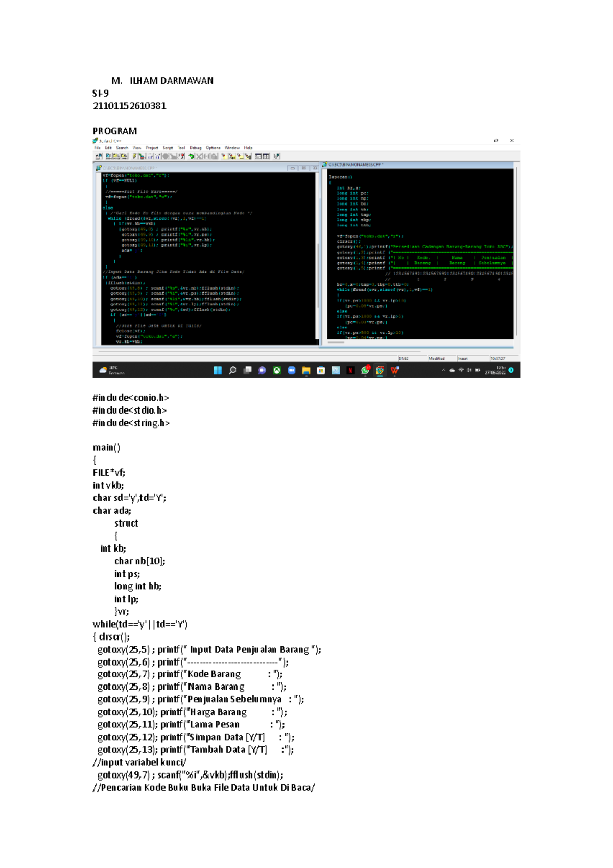The image size is (613, 868).
Task: Open Netflix from the taskbar
Action: click(350, 370)
